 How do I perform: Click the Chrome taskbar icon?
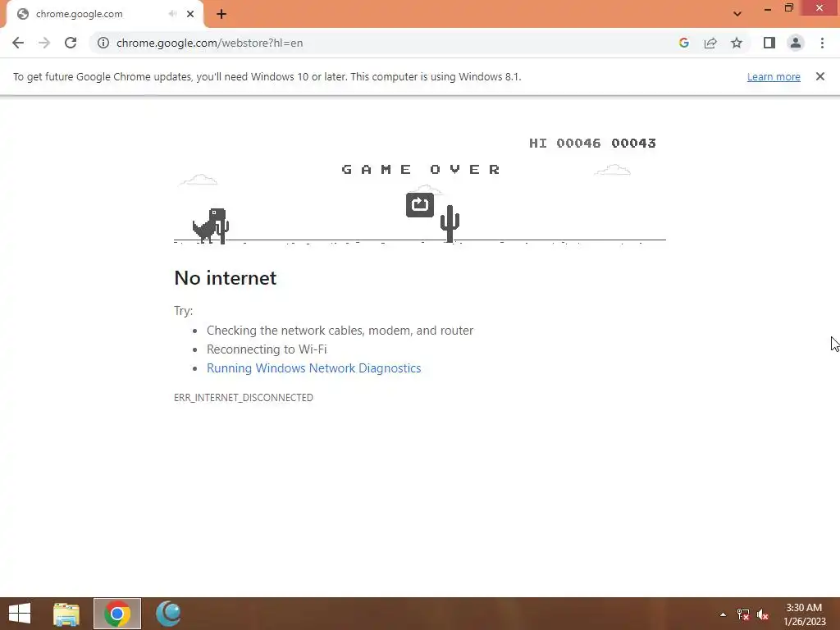tap(117, 614)
